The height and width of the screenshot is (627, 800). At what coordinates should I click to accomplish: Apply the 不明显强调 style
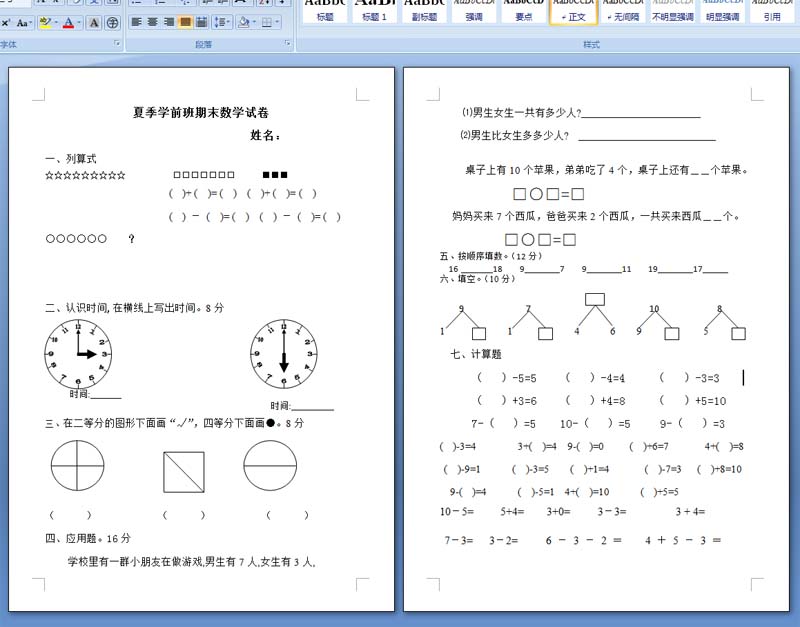tap(672, 11)
